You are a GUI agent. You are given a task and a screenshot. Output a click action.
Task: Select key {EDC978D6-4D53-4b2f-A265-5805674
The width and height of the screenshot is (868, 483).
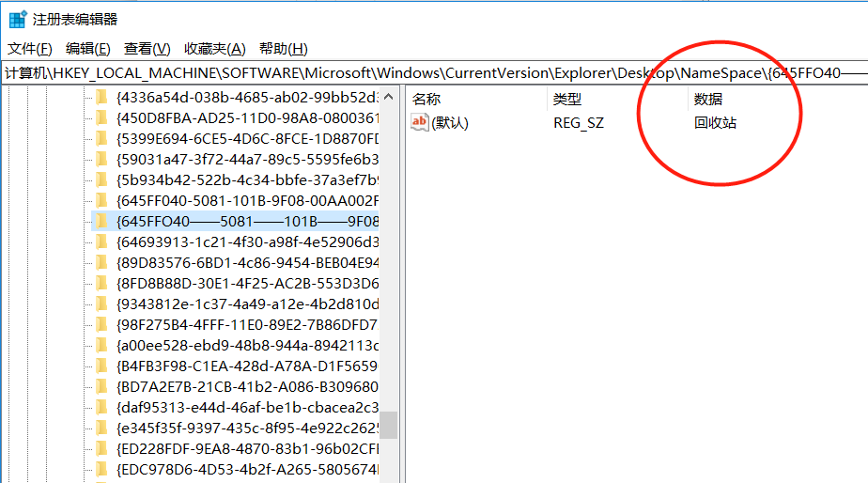(247, 470)
